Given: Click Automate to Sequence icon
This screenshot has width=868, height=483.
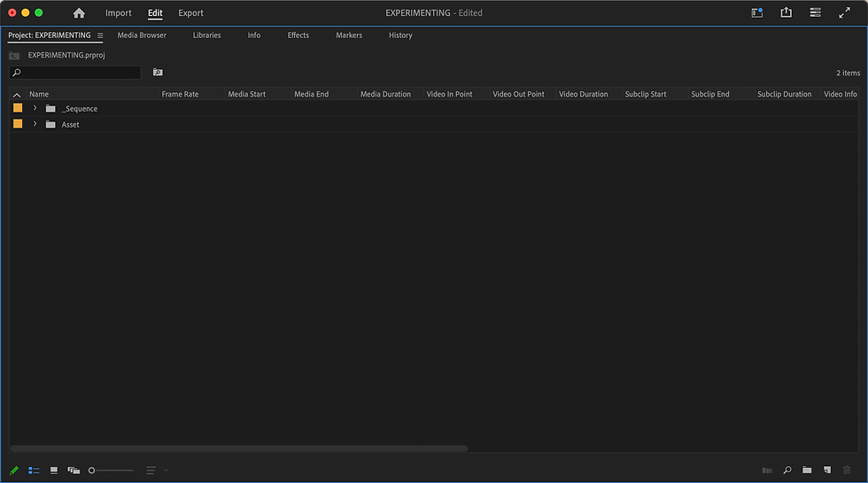Looking at the screenshot, I should tap(767, 471).
